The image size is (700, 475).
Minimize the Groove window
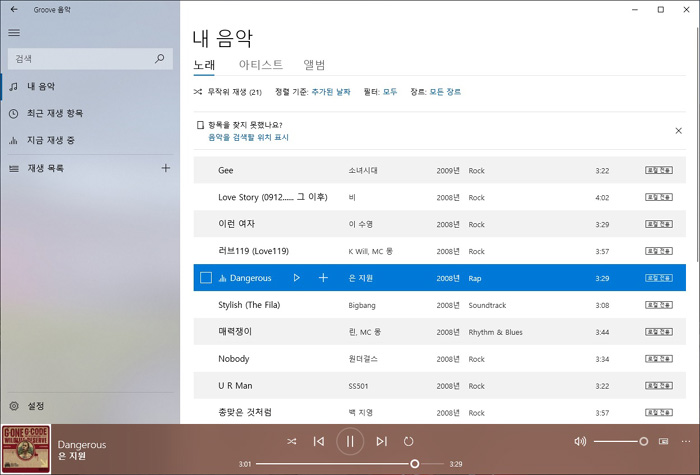[635, 9]
